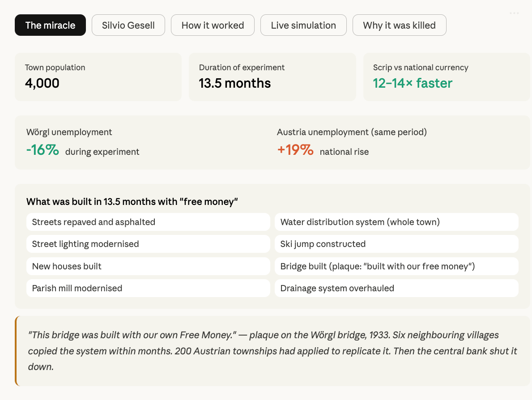Click the New houses built entry

pos(148,266)
